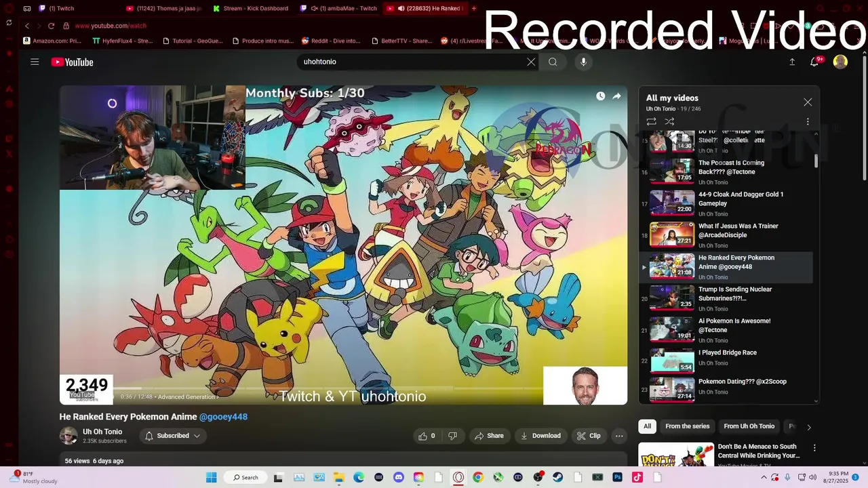The height and width of the screenshot is (488, 868).
Task: Close the All my videos playlist panel
Action: point(808,102)
